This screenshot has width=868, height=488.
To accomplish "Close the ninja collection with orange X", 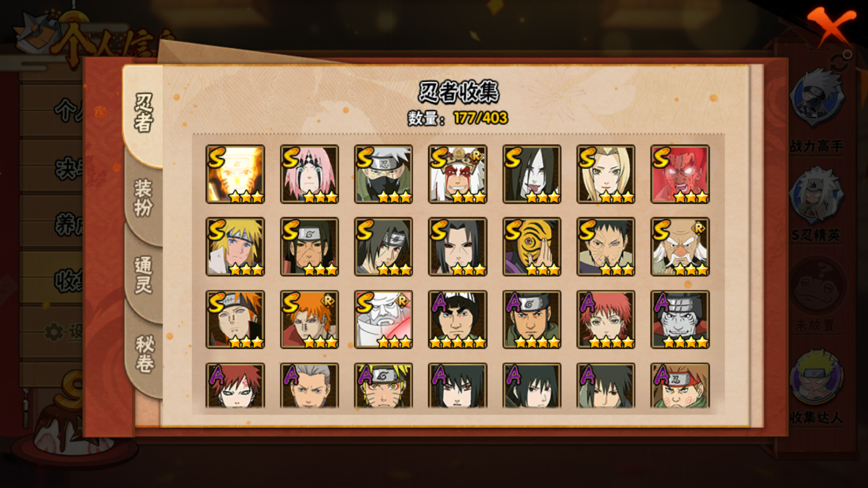I will pos(831,26).
